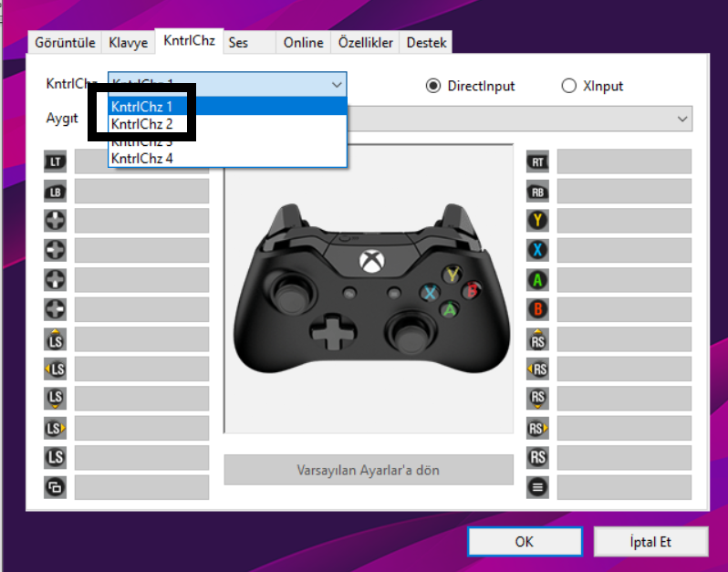This screenshot has height=572, width=728.
Task: Click the left stick down (LS) icon
Action: point(56,399)
